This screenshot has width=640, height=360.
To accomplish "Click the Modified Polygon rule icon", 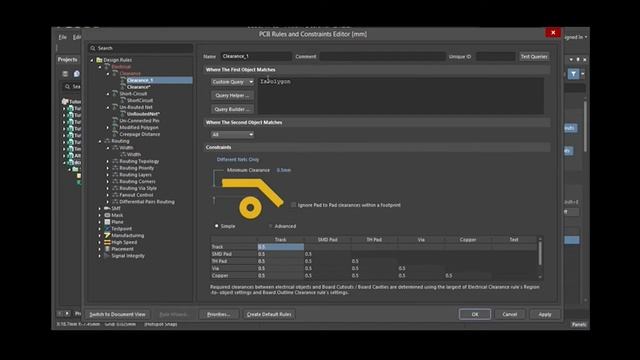I will click(x=115, y=128).
